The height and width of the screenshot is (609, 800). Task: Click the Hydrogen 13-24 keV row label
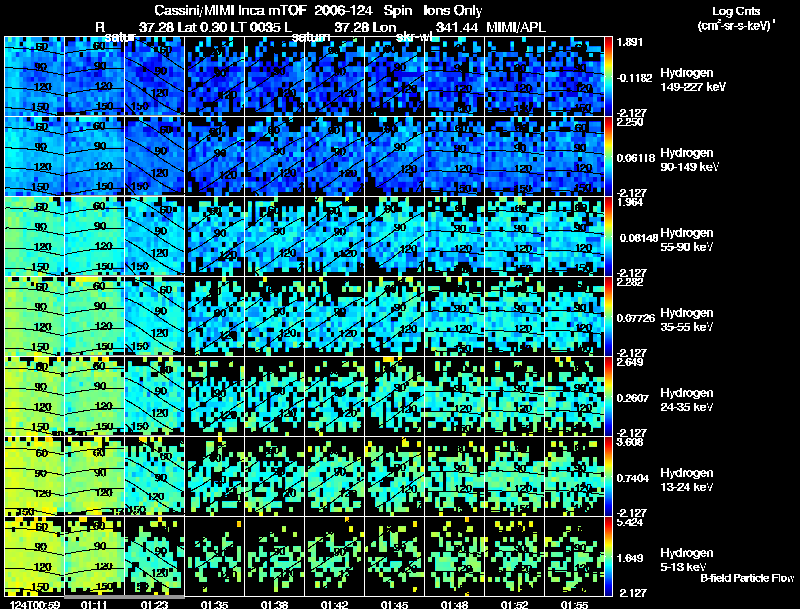pos(687,480)
